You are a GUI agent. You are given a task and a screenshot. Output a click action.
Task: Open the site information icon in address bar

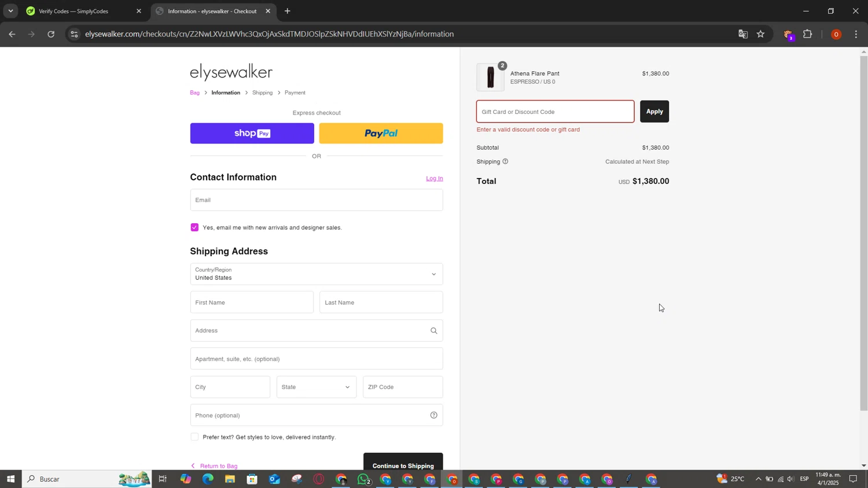point(74,34)
